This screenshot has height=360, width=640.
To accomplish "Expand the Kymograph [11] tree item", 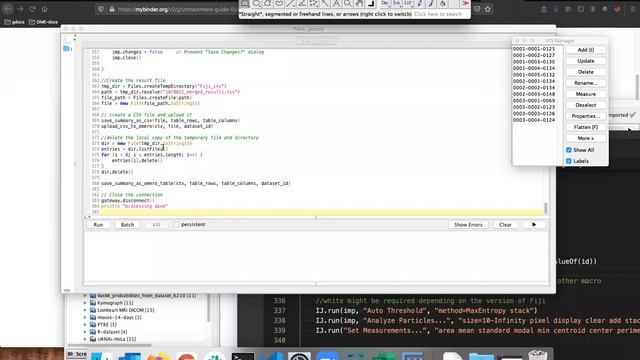I will click(x=85, y=303).
